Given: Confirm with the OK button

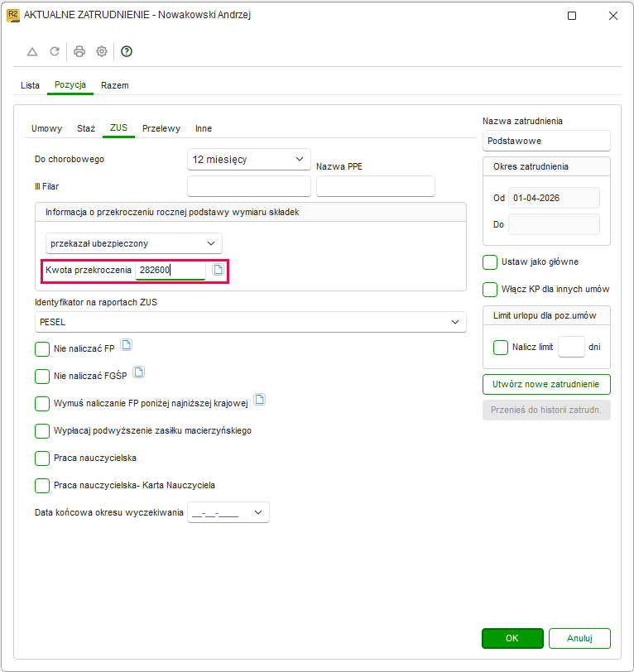Looking at the screenshot, I should point(512,639).
